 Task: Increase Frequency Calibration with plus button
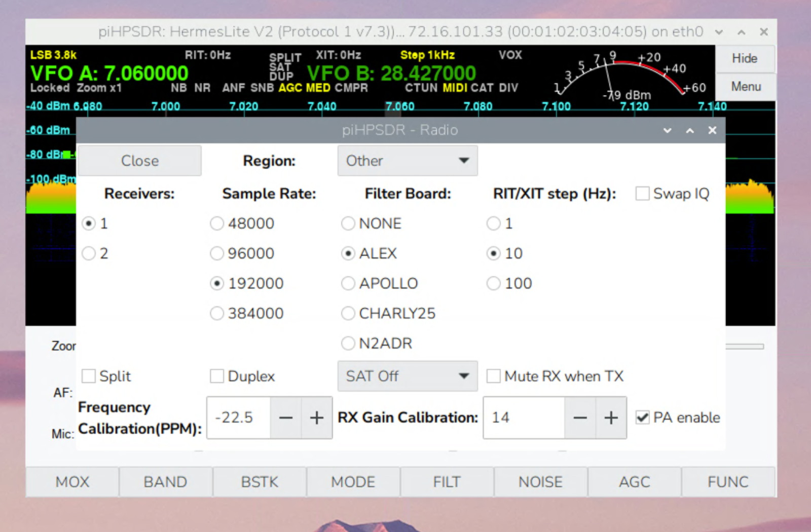(x=317, y=418)
